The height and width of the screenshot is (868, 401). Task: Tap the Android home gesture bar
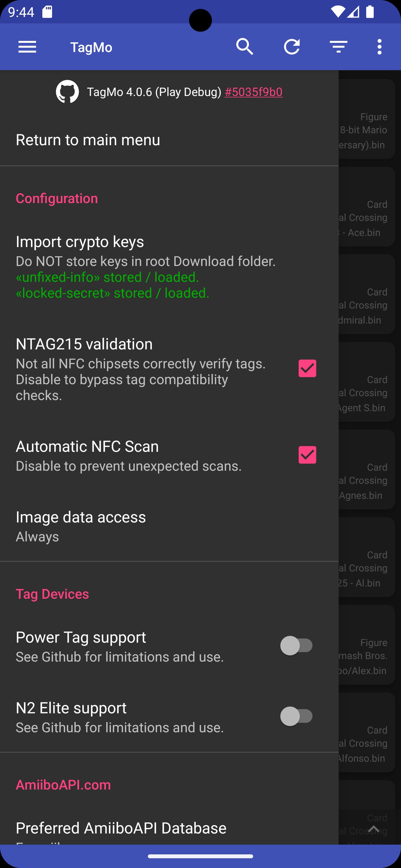200,856
